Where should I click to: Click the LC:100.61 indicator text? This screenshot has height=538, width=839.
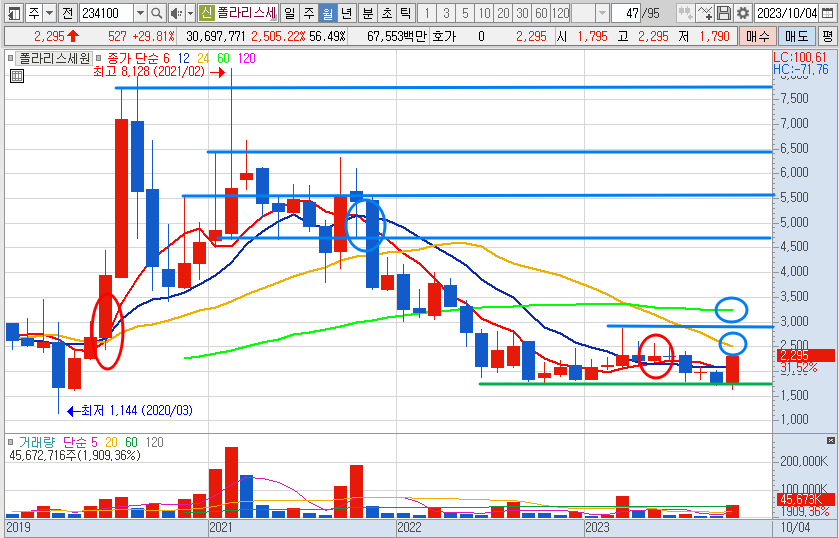click(x=800, y=57)
